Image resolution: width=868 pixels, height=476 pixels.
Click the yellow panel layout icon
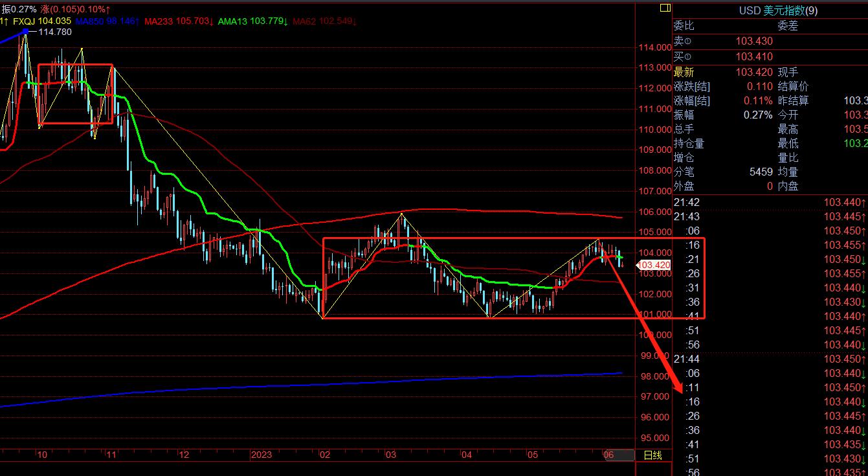click(x=665, y=8)
